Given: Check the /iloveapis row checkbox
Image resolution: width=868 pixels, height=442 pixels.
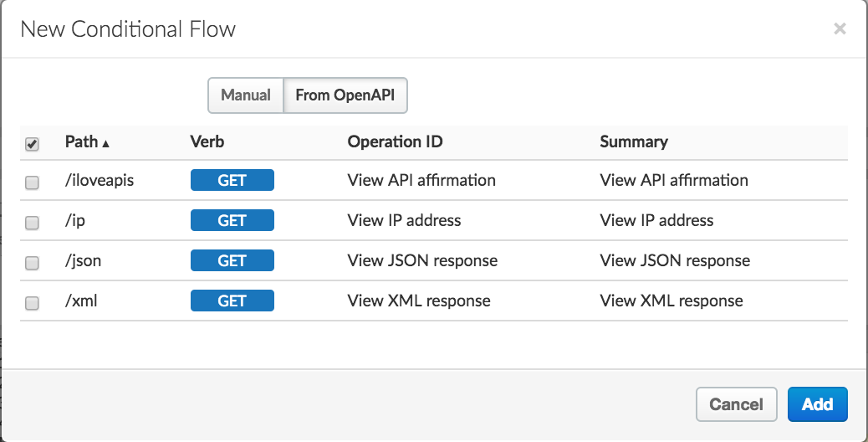Looking at the screenshot, I should pyautogui.click(x=32, y=182).
